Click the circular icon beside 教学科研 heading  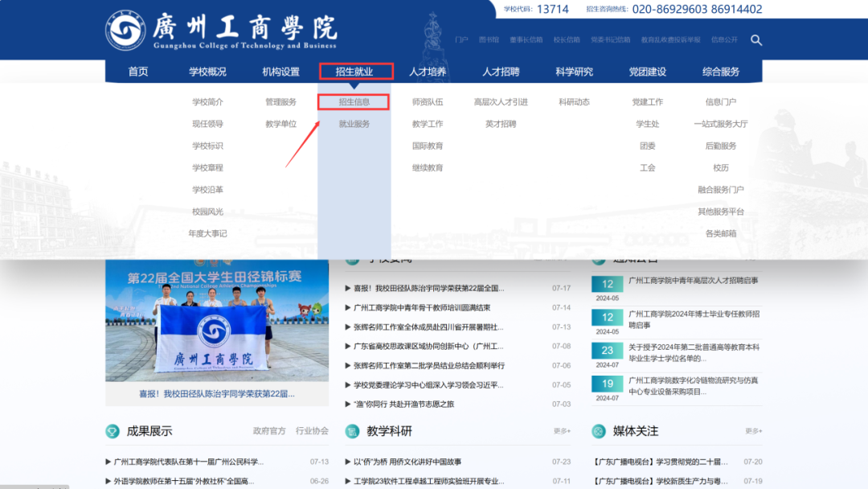click(x=352, y=431)
